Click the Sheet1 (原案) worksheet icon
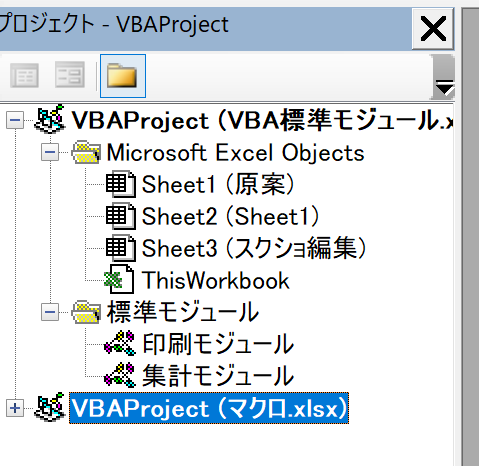Viewport: 479px width, 466px height. (x=121, y=184)
